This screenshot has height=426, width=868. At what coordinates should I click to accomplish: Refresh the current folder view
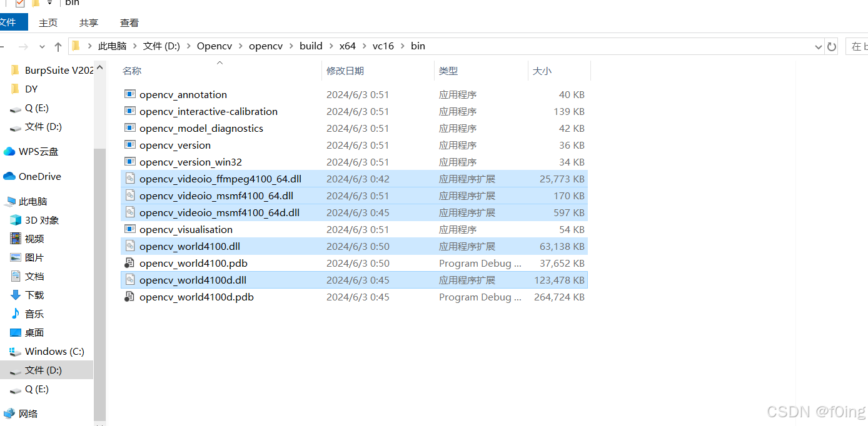(832, 46)
